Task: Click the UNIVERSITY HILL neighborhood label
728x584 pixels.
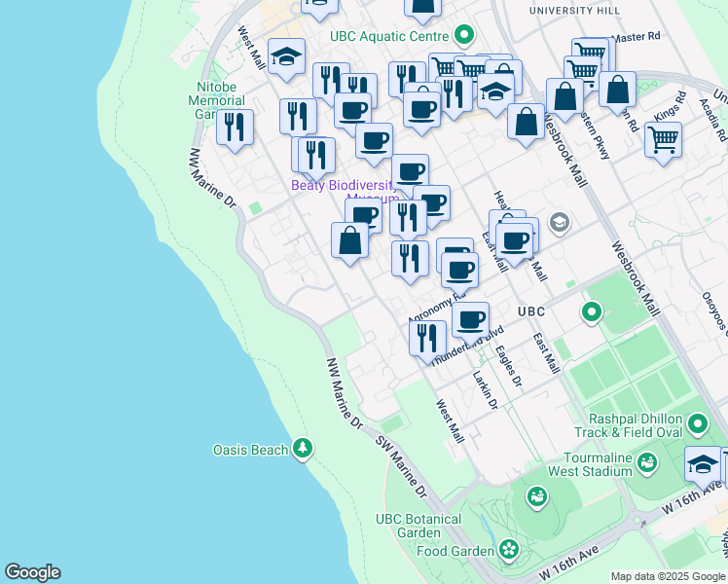Action: [575, 11]
